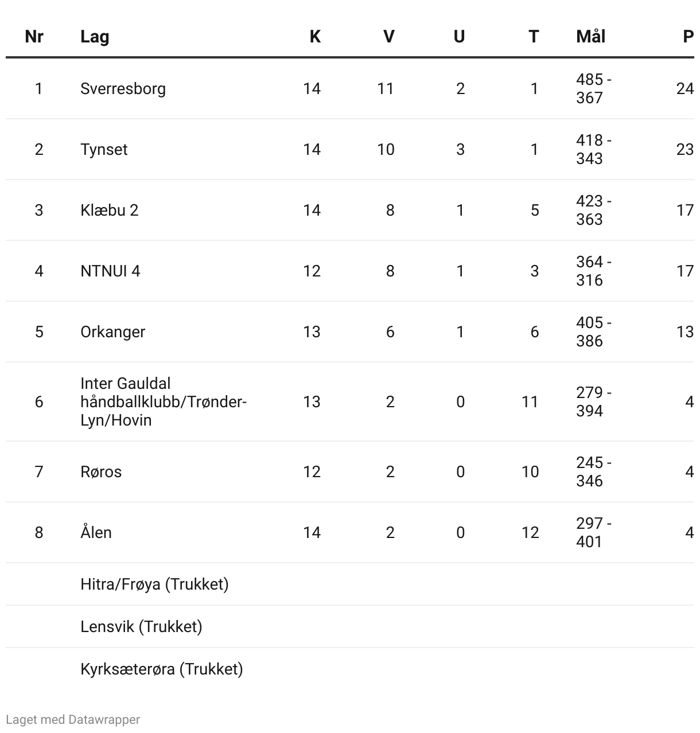This screenshot has height=733, width=700.
Task: Click the Hitra/Frøya (Trukket) entry
Action: 154,584
